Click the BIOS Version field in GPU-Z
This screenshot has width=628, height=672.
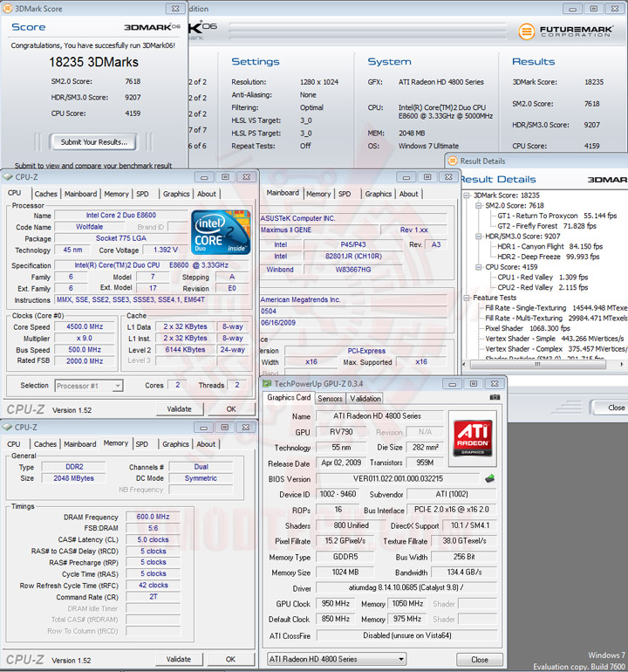point(398,479)
